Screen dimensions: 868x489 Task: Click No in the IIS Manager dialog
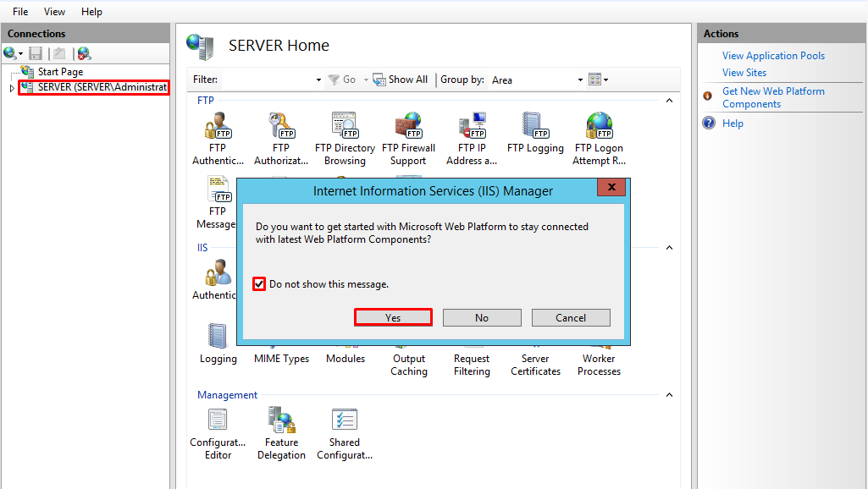coord(482,317)
